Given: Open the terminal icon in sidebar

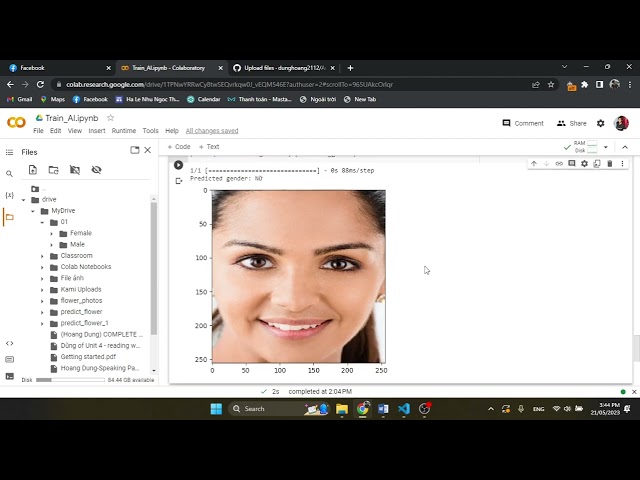Looking at the screenshot, I should [x=9, y=376].
